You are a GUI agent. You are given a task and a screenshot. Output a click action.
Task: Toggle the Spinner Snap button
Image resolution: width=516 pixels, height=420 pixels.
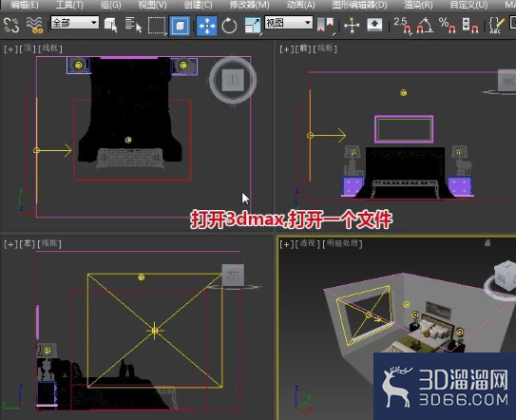click(x=469, y=26)
